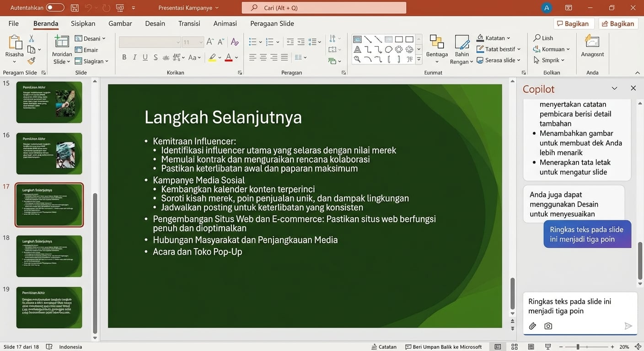Toggle the Catatan notes pane
This screenshot has width=644, height=351.
tap(384, 346)
